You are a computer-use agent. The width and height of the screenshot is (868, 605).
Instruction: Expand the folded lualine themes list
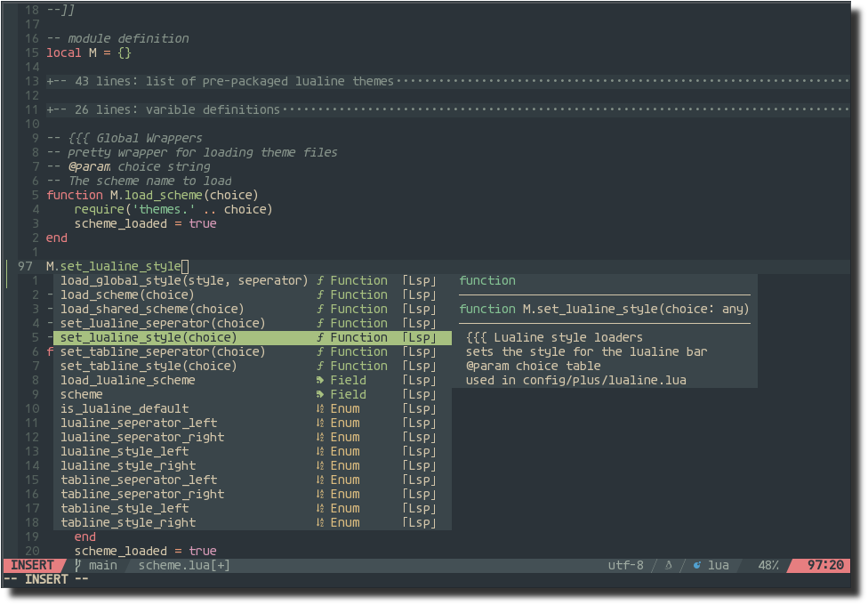pos(222,81)
